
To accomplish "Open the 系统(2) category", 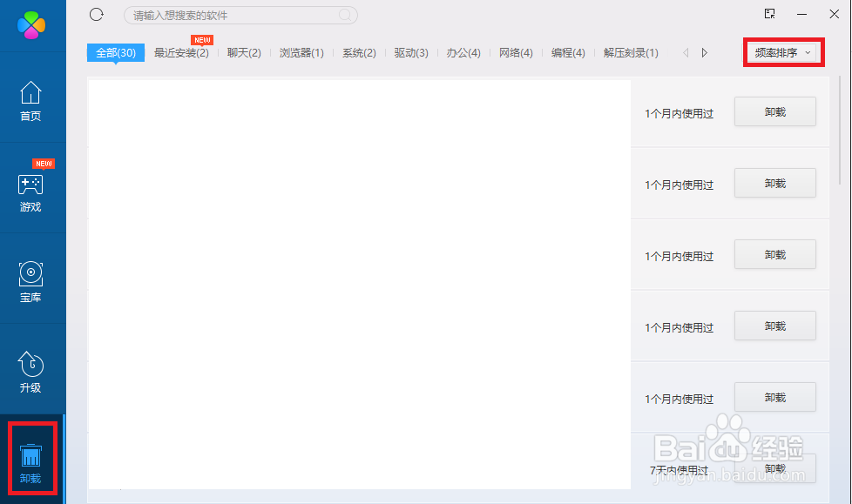I will tap(358, 52).
